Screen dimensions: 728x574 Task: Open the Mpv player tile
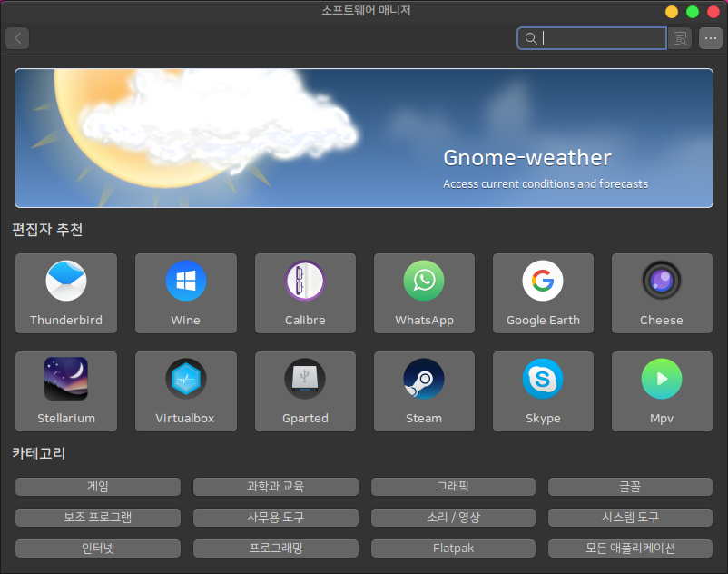662,391
